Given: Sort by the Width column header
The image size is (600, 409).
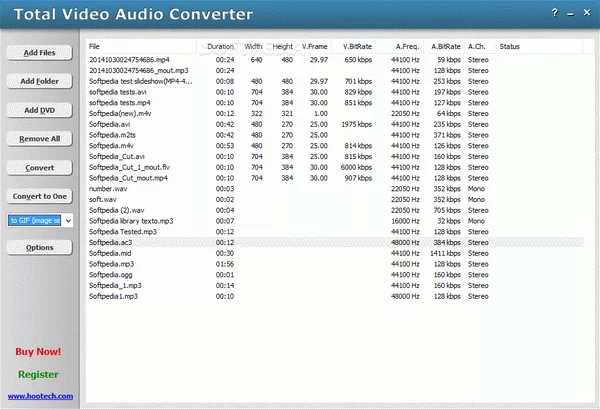Looking at the screenshot, I should 253,46.
